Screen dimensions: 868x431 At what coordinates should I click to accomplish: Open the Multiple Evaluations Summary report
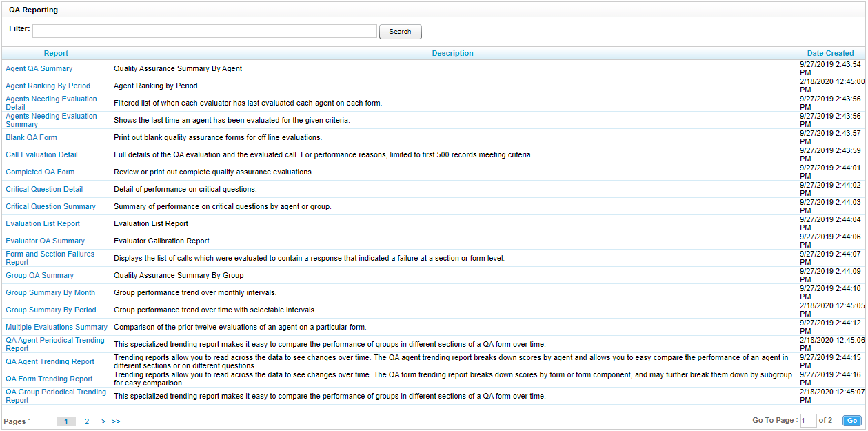[x=57, y=328]
